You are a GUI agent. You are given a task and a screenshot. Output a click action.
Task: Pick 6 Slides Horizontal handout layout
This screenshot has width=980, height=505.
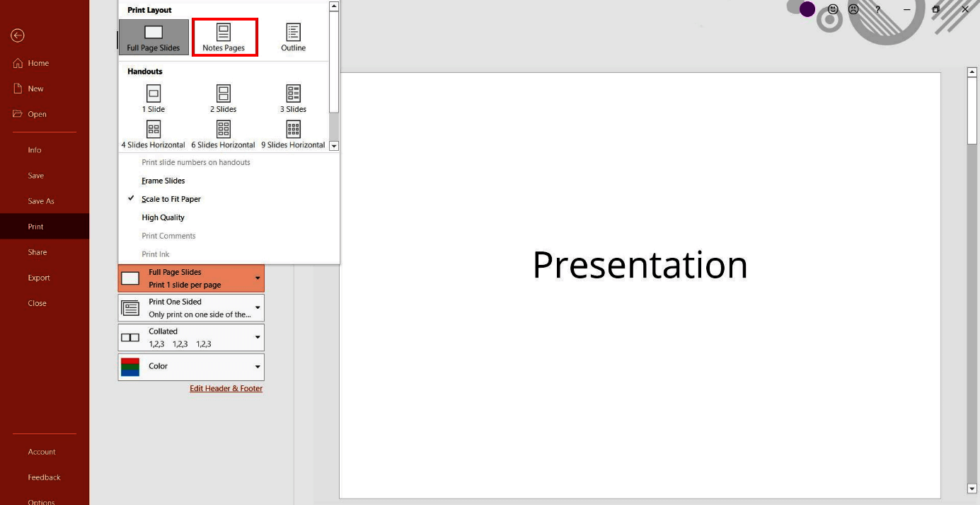(223, 132)
